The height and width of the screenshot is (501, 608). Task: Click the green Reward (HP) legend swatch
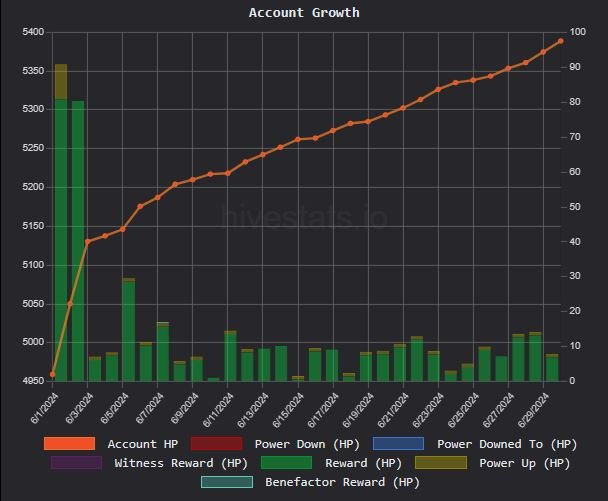coord(286,463)
